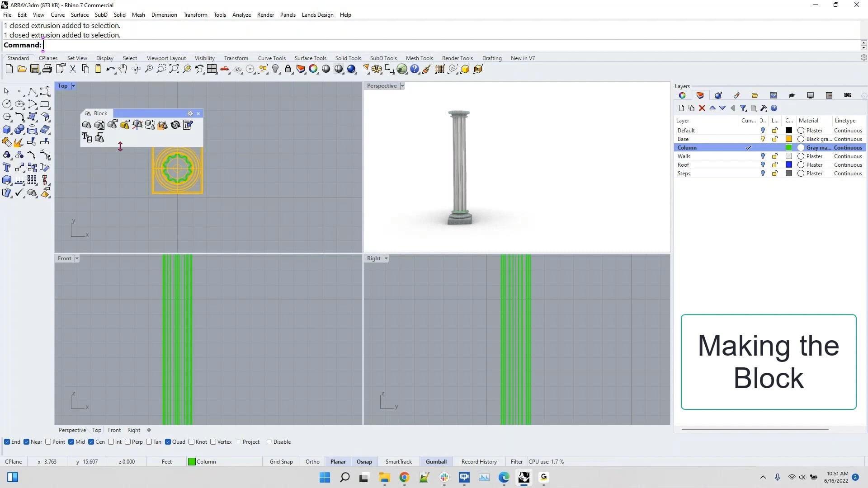Open the Block Manager from the Block toolbar

pos(188,125)
